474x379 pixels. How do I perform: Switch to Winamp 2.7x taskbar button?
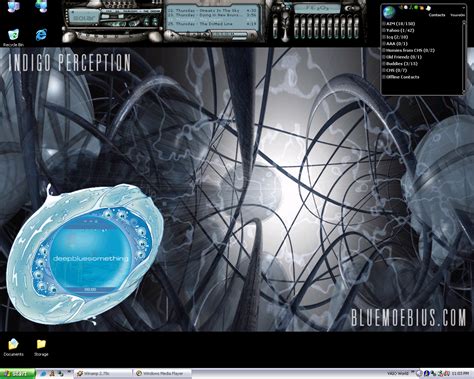tap(103, 374)
